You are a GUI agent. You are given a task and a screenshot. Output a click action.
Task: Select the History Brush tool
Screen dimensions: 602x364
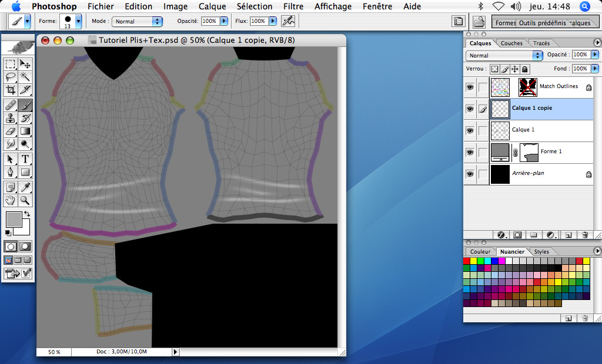25,118
